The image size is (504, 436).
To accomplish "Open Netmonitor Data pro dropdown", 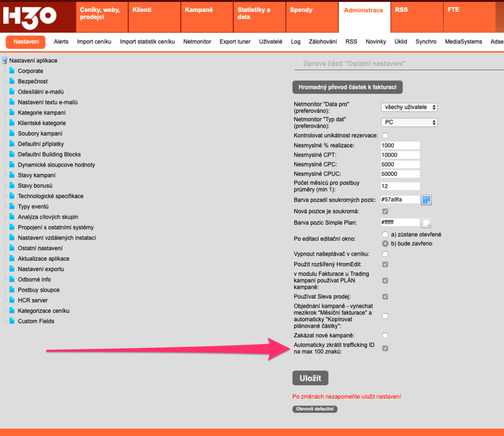I will tap(409, 107).
